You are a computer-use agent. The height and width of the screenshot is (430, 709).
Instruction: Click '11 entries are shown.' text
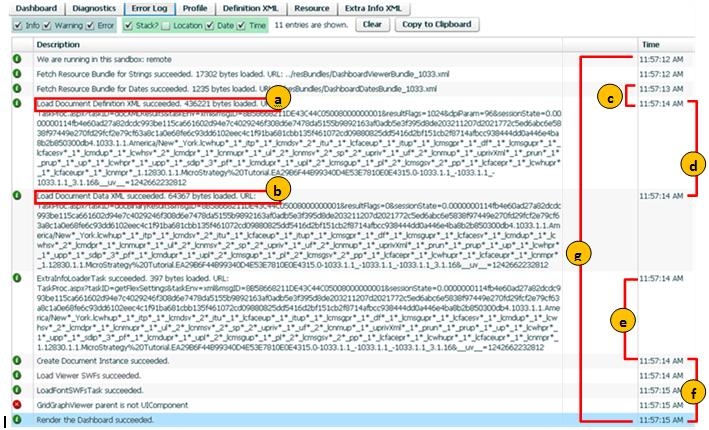311,25
